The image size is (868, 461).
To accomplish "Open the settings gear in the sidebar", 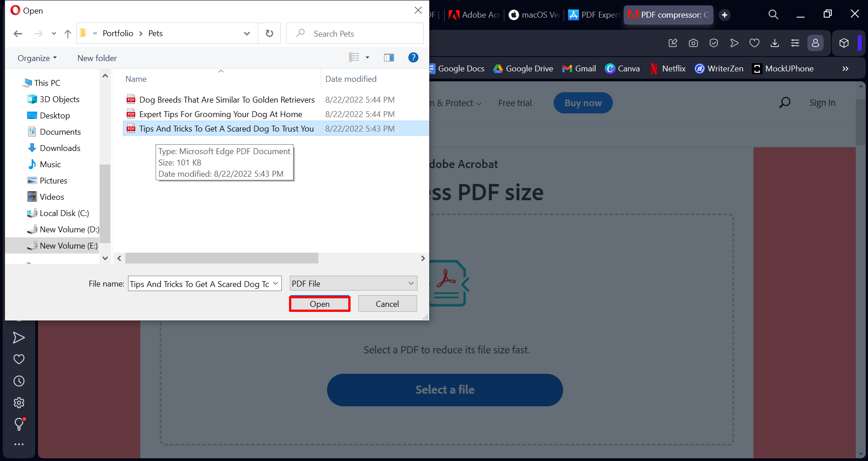I will 19,403.
